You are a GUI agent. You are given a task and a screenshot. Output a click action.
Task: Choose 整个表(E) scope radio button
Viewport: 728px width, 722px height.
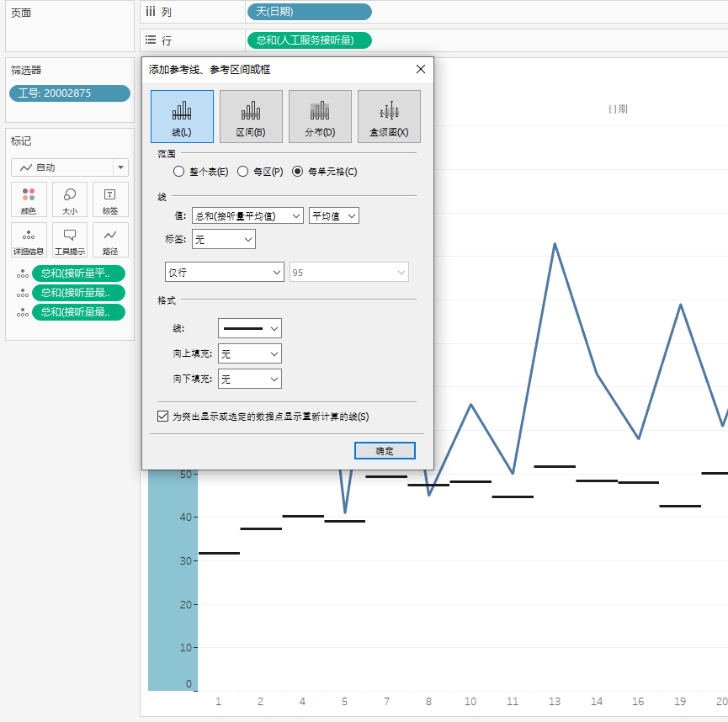pyautogui.click(x=178, y=172)
